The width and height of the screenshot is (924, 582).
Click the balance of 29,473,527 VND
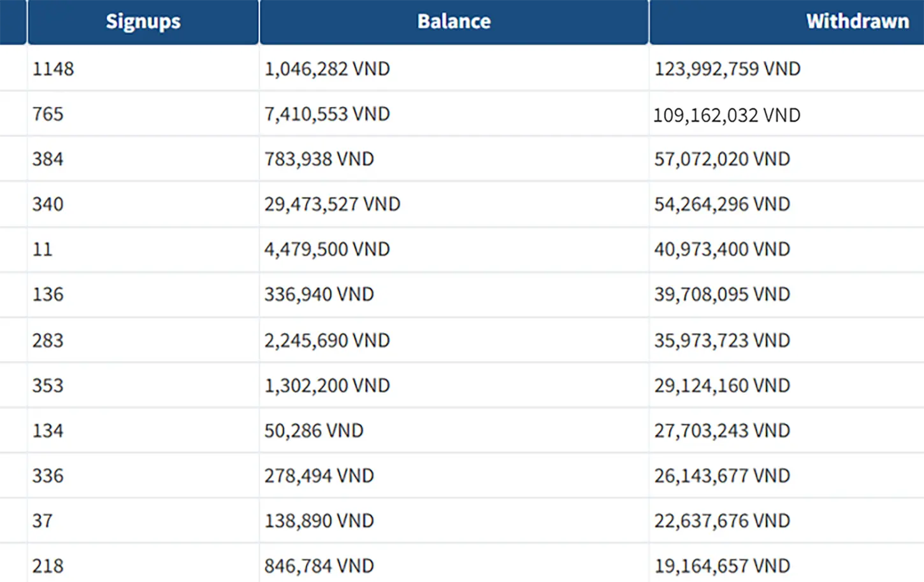click(x=332, y=204)
